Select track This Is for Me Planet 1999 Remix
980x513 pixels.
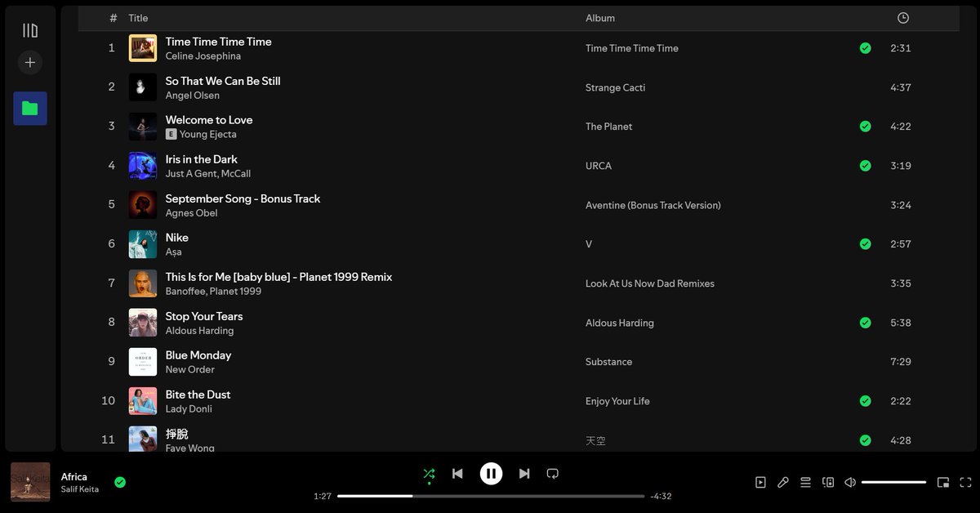pyautogui.click(x=279, y=277)
